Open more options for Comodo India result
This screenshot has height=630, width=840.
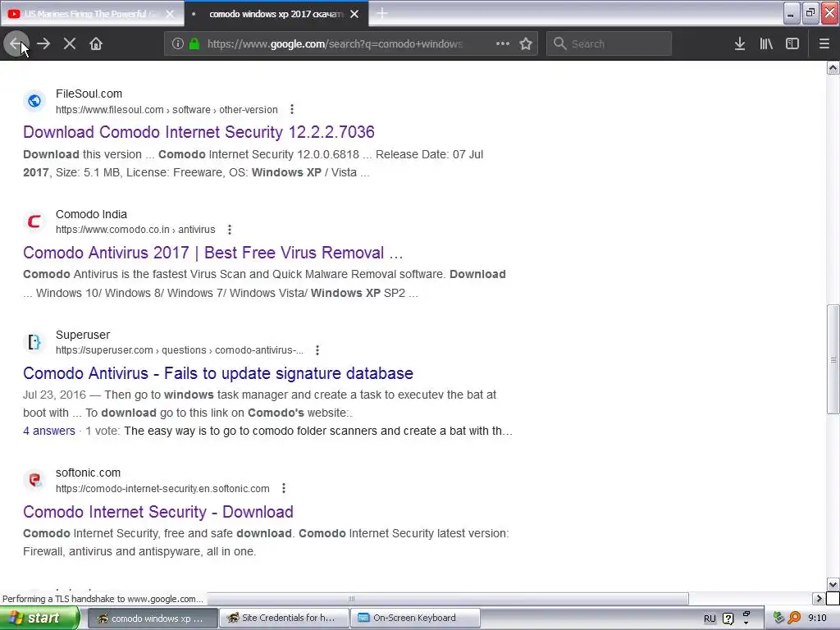(230, 230)
